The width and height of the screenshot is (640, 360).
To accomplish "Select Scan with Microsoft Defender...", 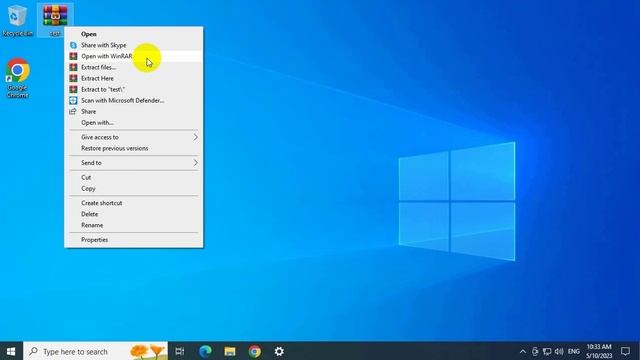I will (x=134, y=100).
